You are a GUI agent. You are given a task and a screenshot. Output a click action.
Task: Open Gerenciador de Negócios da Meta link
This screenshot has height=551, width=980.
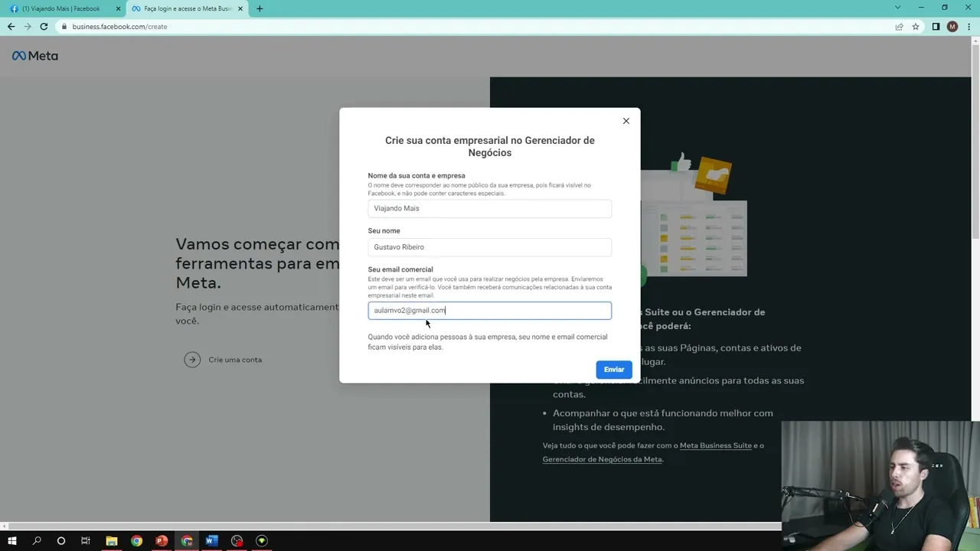click(602, 459)
